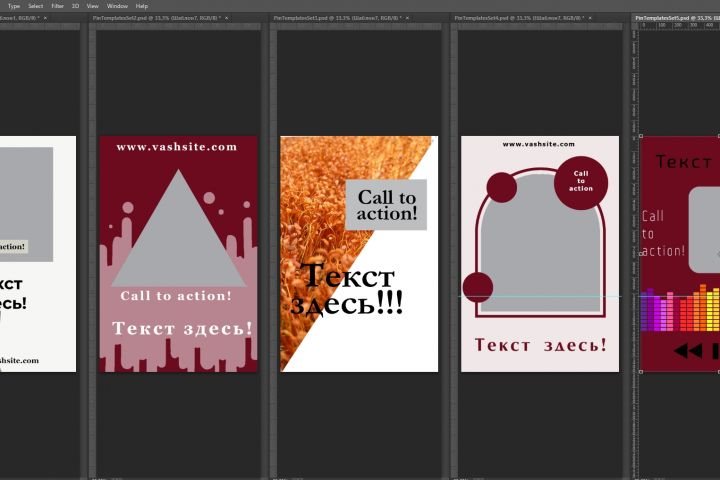Click www.vashsite.com text in the Set4 template
The height and width of the screenshot is (480, 720).
point(539,144)
